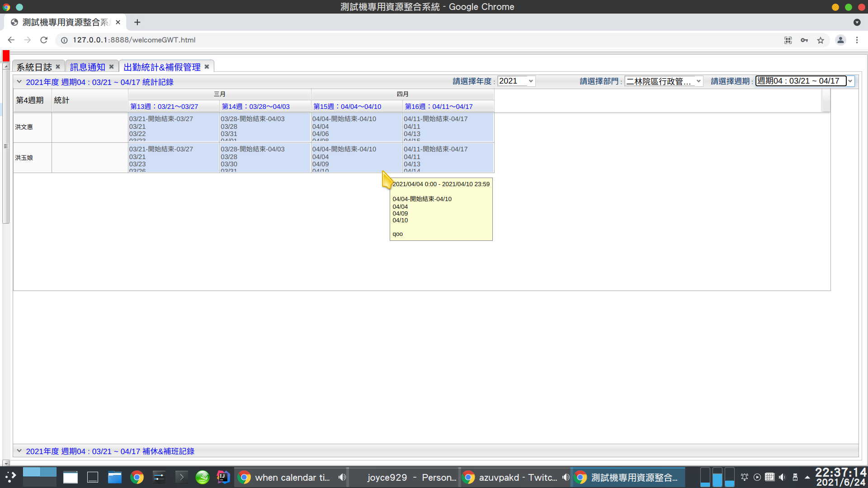Viewport: 868px width, 488px height.
Task: Switch to 'azuvpakd - Twitc...' window
Action: (x=515, y=477)
